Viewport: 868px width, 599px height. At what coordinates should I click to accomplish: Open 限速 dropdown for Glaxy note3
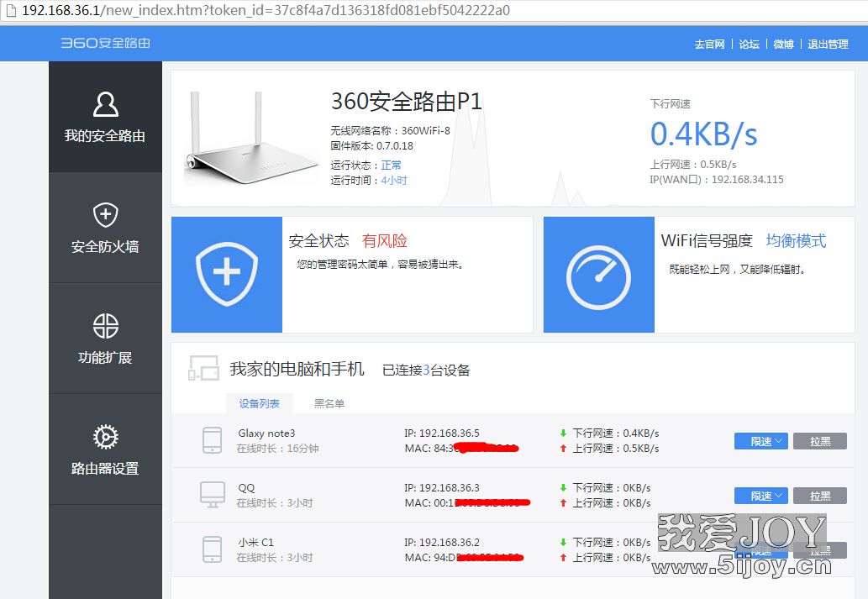click(x=761, y=441)
